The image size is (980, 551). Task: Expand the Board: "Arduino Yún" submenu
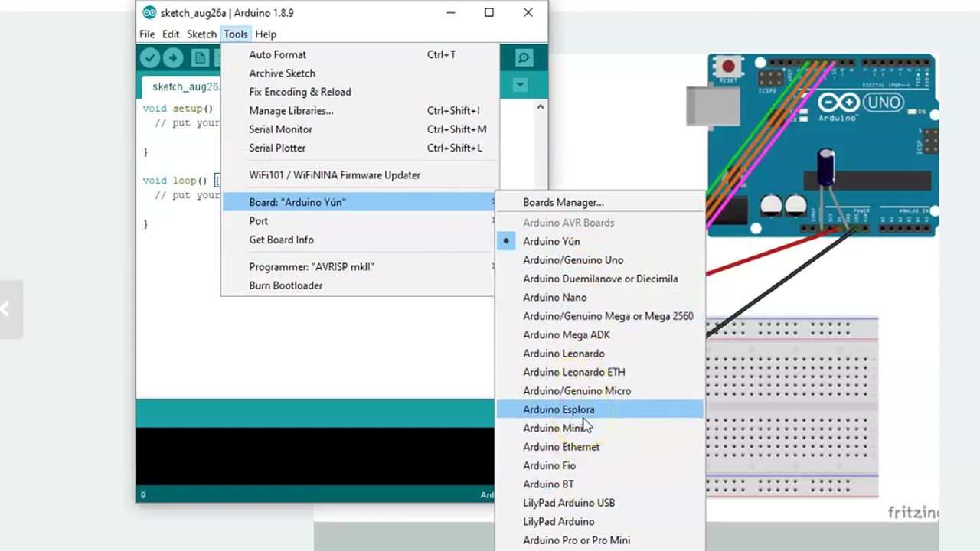coord(360,202)
